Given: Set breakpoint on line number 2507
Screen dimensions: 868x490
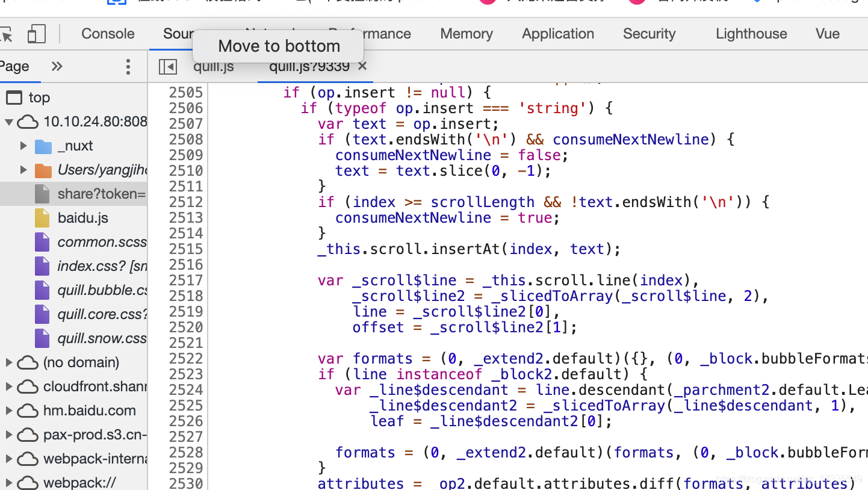Looking at the screenshot, I should pos(185,123).
